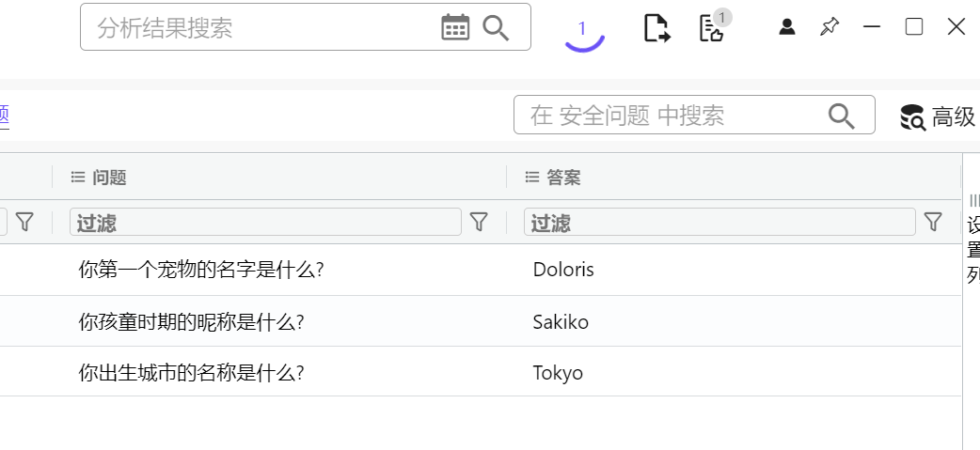
Task: Select the row with answer Doloris
Action: tap(562, 271)
